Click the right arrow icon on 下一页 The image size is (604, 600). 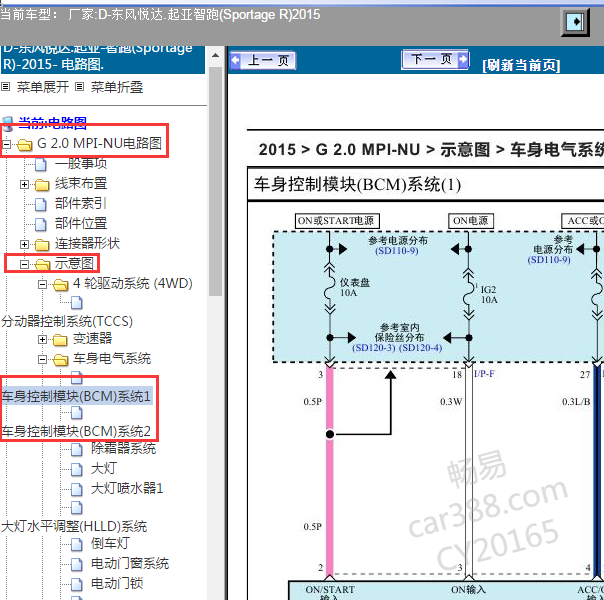[463, 59]
